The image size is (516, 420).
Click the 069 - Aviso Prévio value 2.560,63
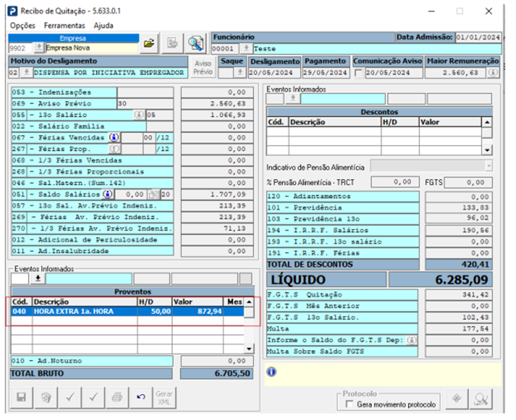217,103
